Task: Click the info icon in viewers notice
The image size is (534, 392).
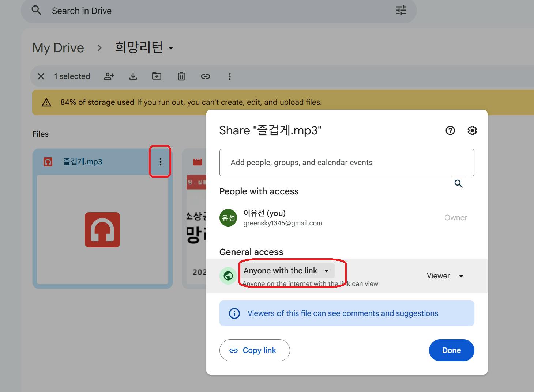Action: pos(234,313)
